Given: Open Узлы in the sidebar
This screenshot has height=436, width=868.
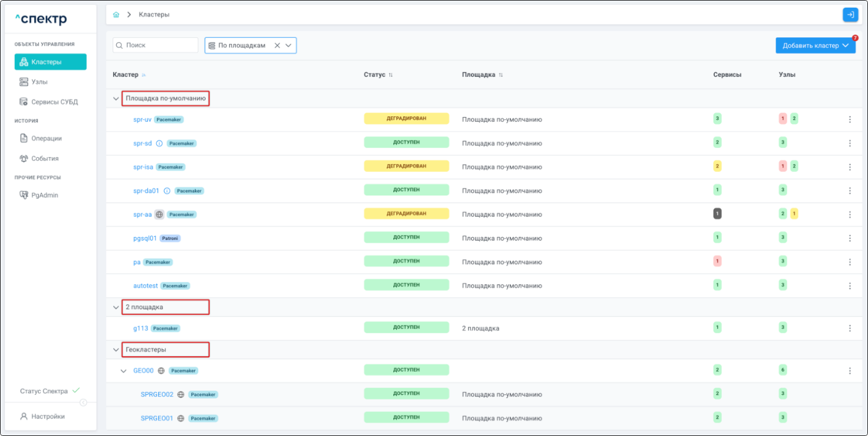Looking at the screenshot, I should click(40, 82).
